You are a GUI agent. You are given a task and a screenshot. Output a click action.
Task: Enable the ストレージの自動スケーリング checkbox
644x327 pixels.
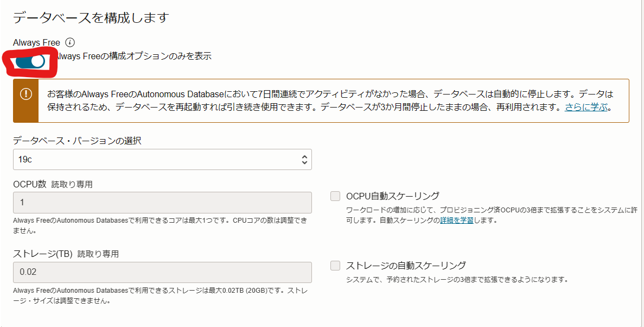coord(335,266)
